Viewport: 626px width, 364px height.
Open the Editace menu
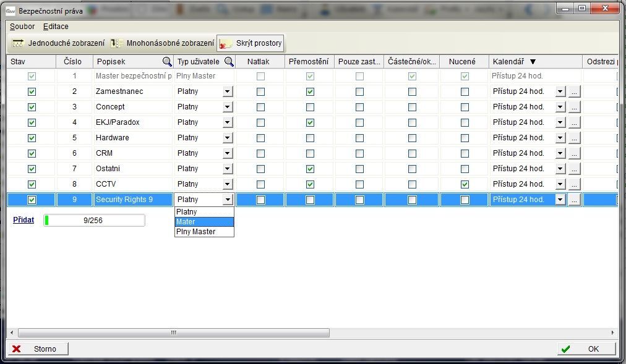(x=56, y=27)
